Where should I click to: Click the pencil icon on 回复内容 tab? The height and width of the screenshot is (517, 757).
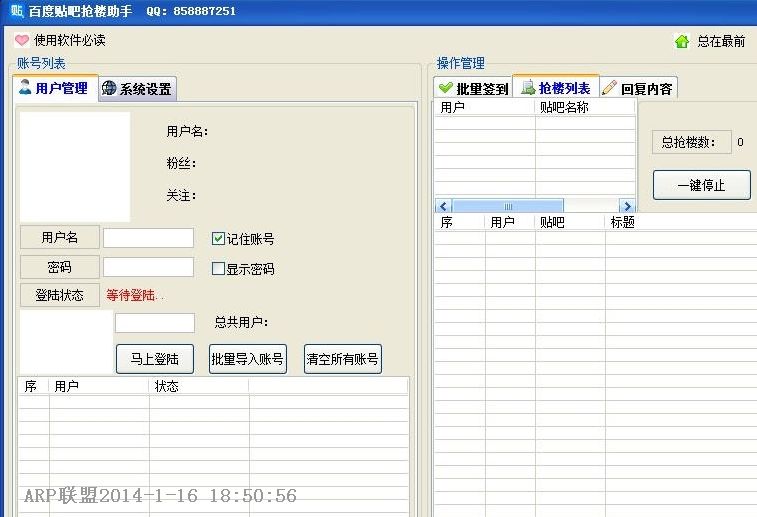click(609, 88)
